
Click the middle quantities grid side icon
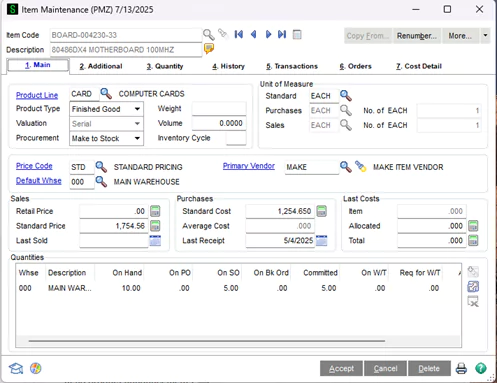pyautogui.click(x=473, y=286)
